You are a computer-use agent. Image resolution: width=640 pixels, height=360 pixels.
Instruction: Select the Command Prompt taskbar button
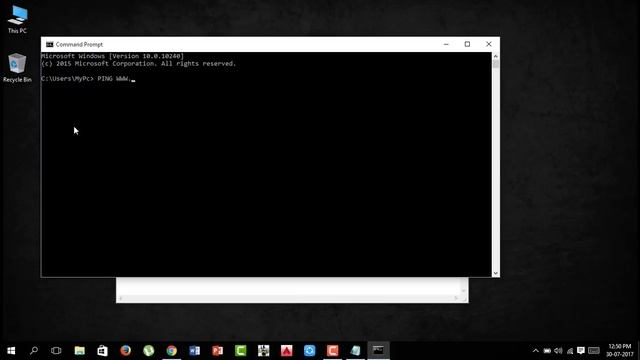378,351
